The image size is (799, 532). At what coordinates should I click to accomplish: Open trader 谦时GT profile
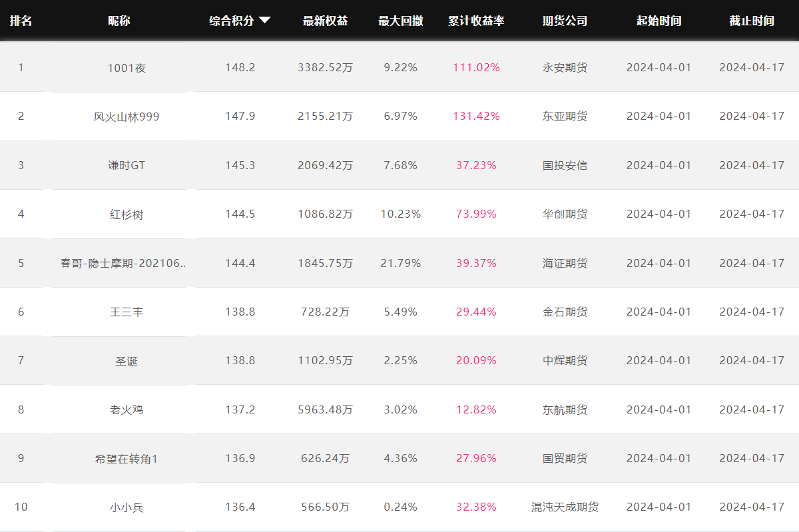pos(127,165)
